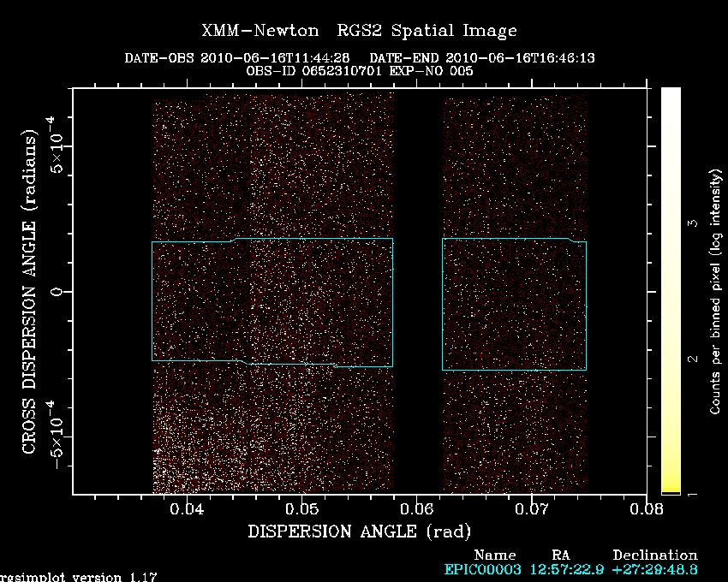
Task: Click the 'CROSS DISPERSION ANGLE (radians)' axis label
Action: 29,292
